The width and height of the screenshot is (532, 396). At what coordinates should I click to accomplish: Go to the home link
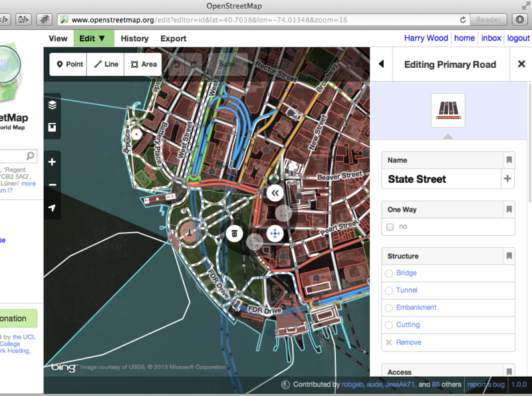tap(464, 38)
